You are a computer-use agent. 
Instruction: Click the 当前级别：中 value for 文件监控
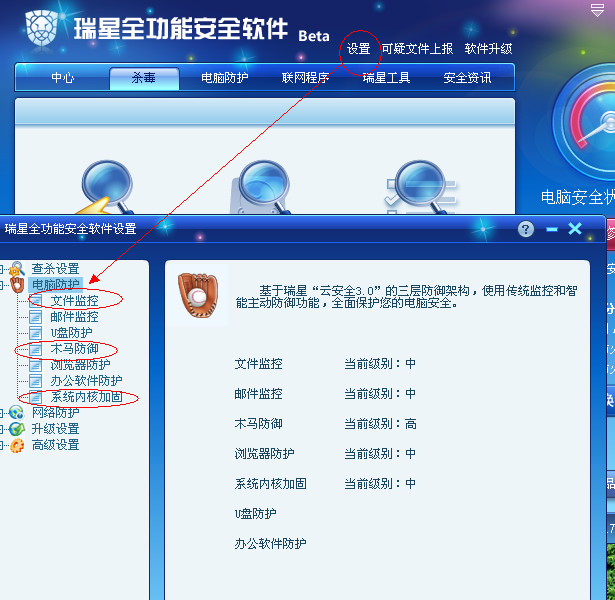[380, 364]
